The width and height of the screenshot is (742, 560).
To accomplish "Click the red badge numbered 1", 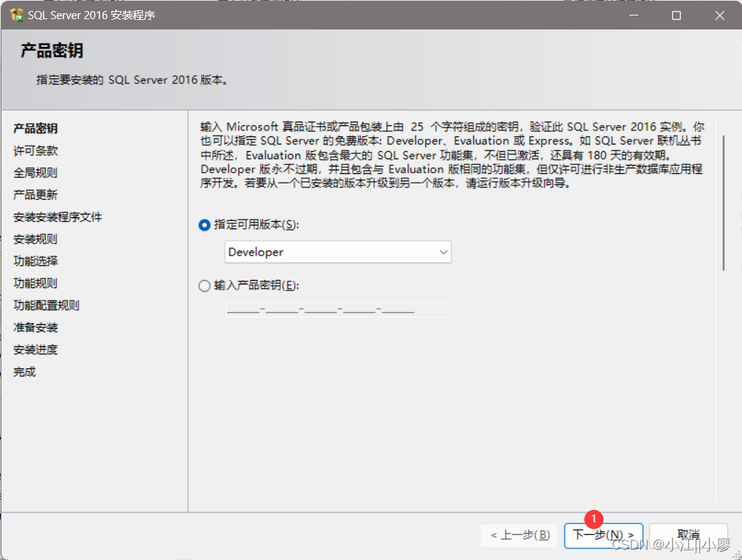I will point(594,519).
